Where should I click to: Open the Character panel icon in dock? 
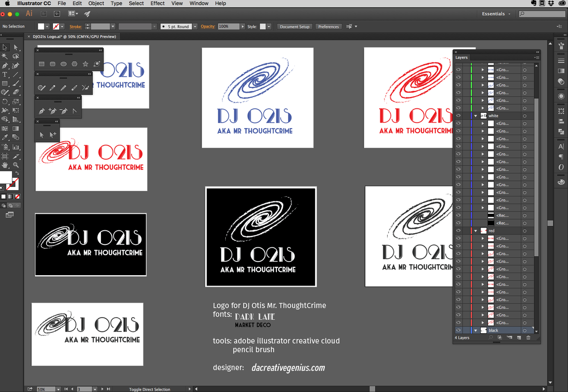pyautogui.click(x=561, y=147)
